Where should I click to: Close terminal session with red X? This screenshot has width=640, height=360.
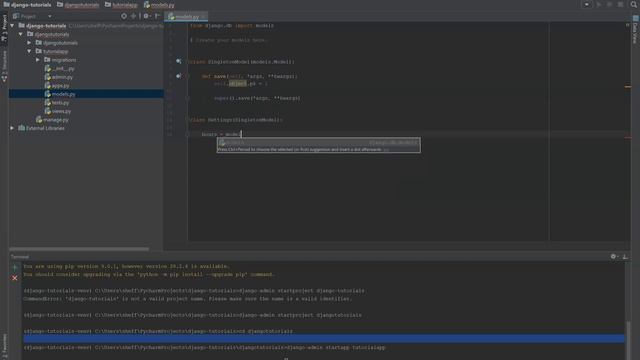coord(15,278)
